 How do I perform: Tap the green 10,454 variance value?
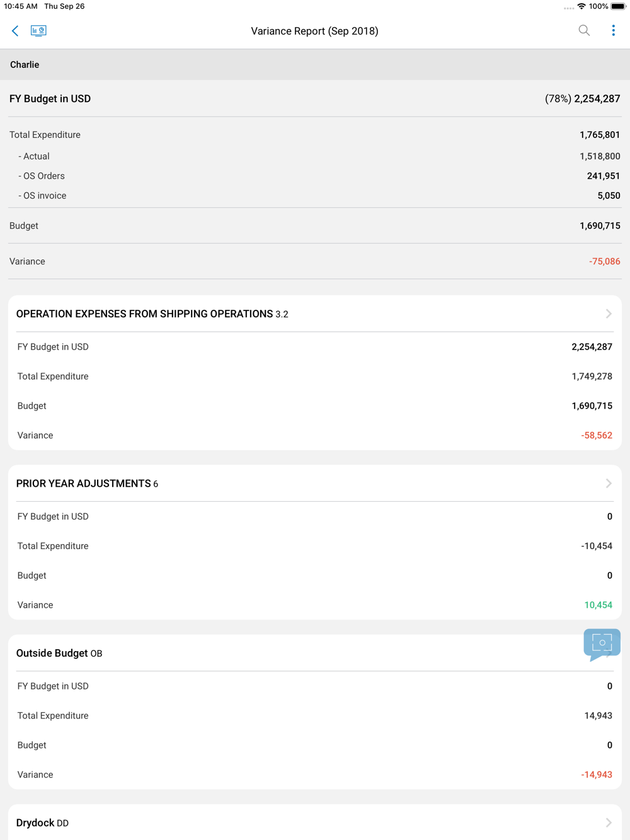[598, 605]
